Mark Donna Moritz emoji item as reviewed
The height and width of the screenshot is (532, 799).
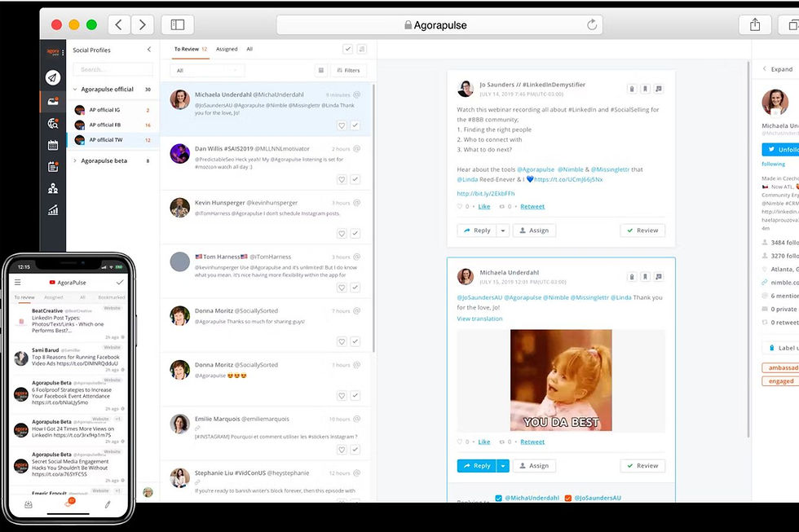coord(355,396)
